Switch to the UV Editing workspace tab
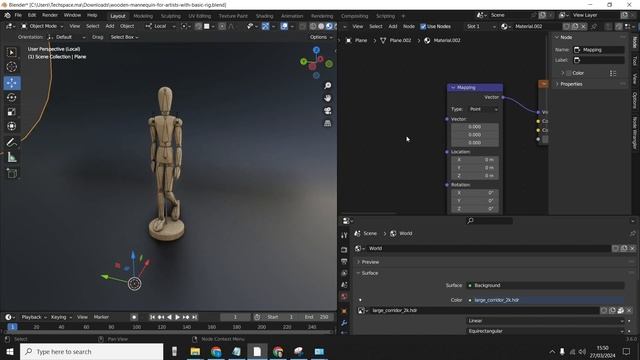Viewport: 640px width, 360px height. tap(200, 16)
